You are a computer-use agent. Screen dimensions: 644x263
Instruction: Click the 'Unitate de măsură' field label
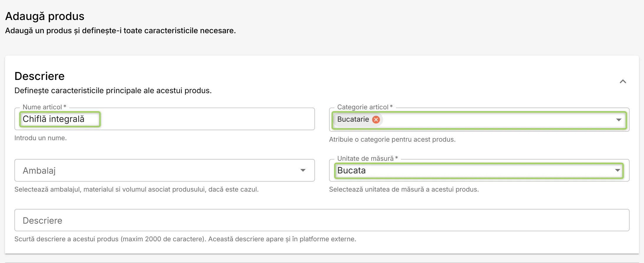[367, 158]
